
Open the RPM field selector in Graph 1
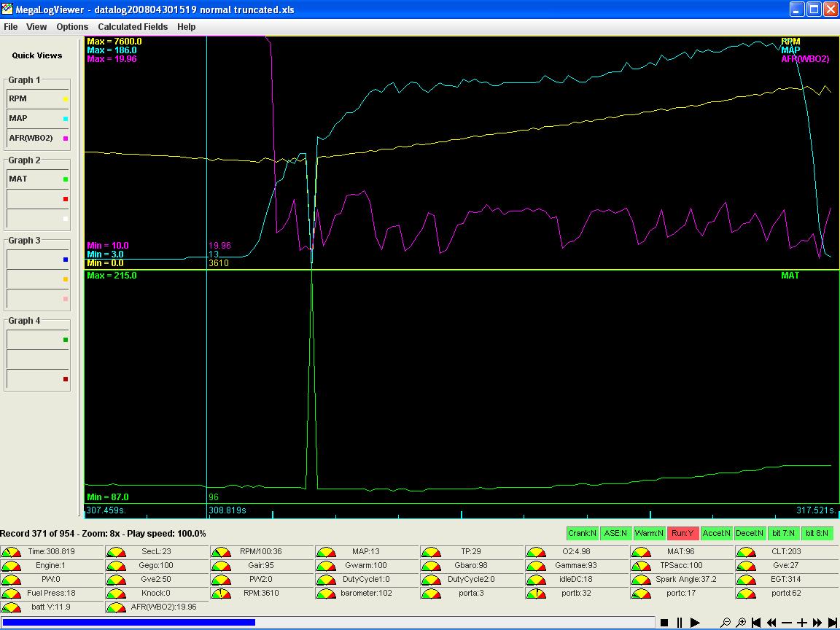coord(38,98)
